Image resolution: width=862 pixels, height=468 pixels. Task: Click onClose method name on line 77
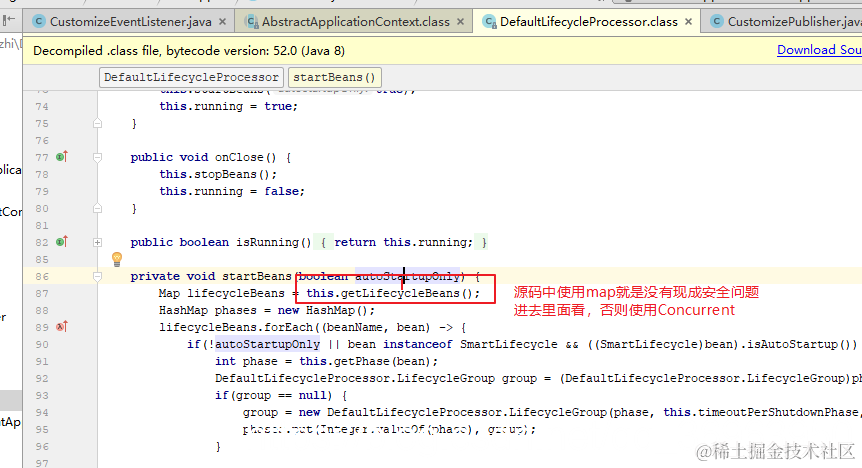tap(239, 157)
